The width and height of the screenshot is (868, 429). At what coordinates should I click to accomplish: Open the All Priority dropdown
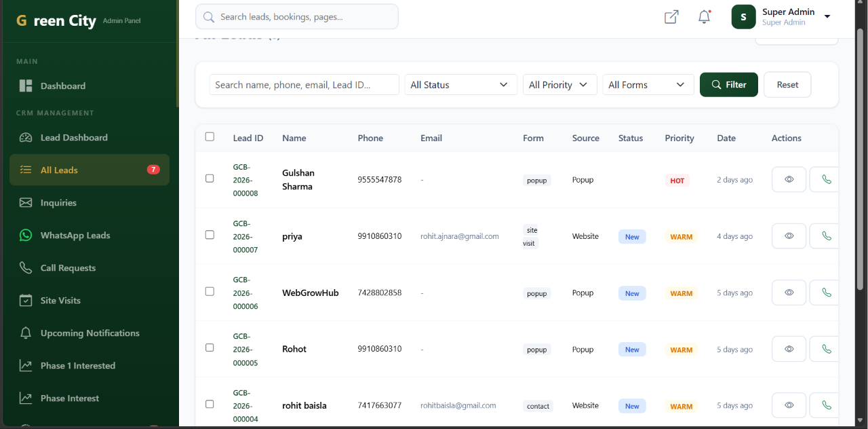559,85
